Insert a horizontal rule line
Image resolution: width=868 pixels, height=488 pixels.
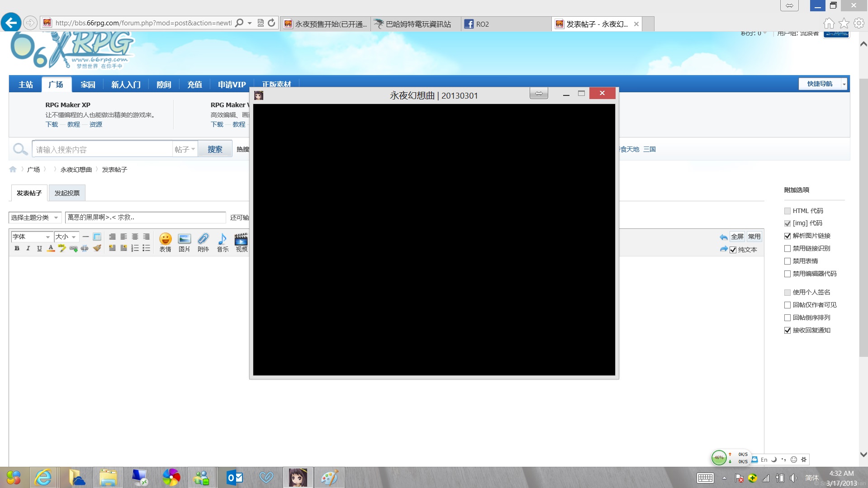(x=85, y=237)
